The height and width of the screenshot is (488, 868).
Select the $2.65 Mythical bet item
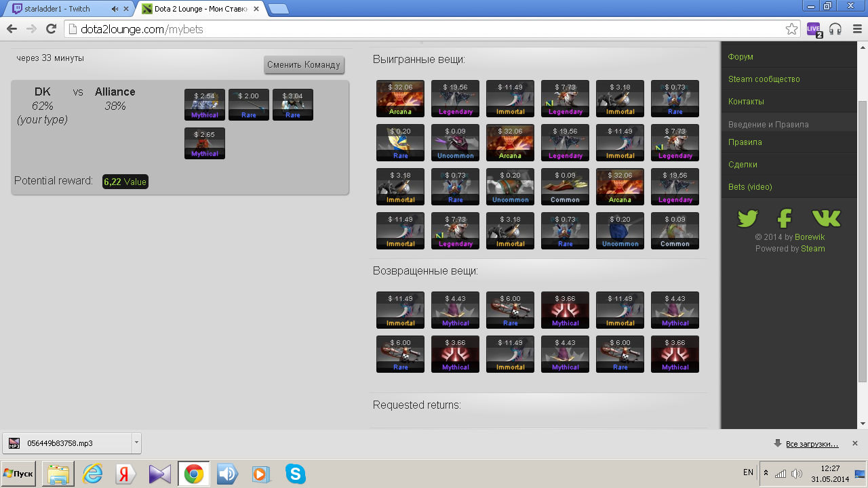205,144
